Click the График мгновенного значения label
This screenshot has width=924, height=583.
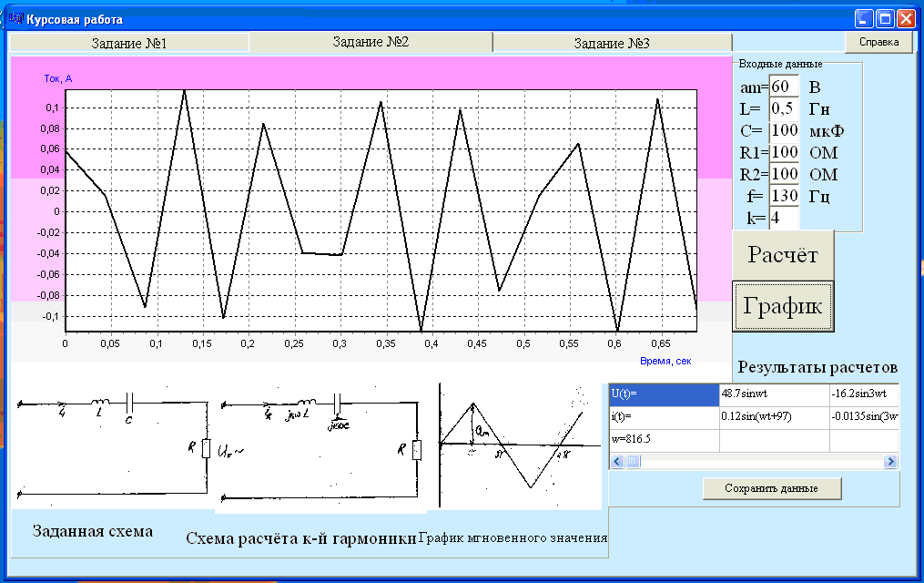(x=513, y=537)
